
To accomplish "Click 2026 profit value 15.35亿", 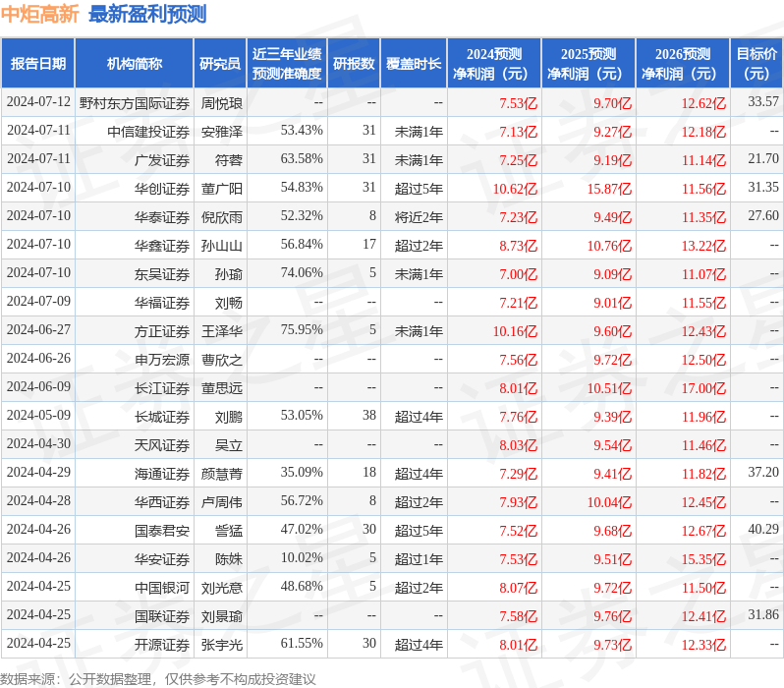I will coord(703,560).
